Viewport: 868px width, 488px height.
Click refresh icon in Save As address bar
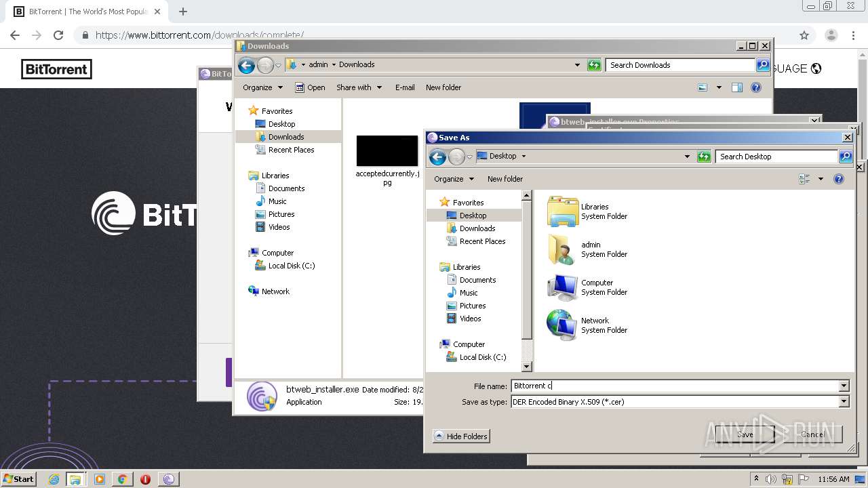[x=704, y=157]
